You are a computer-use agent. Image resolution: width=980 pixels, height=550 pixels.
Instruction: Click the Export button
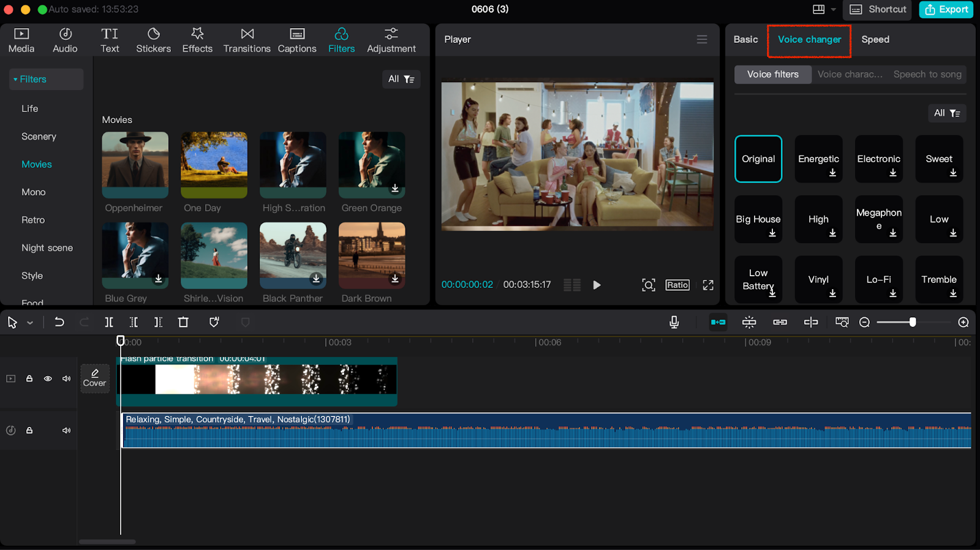pos(946,9)
